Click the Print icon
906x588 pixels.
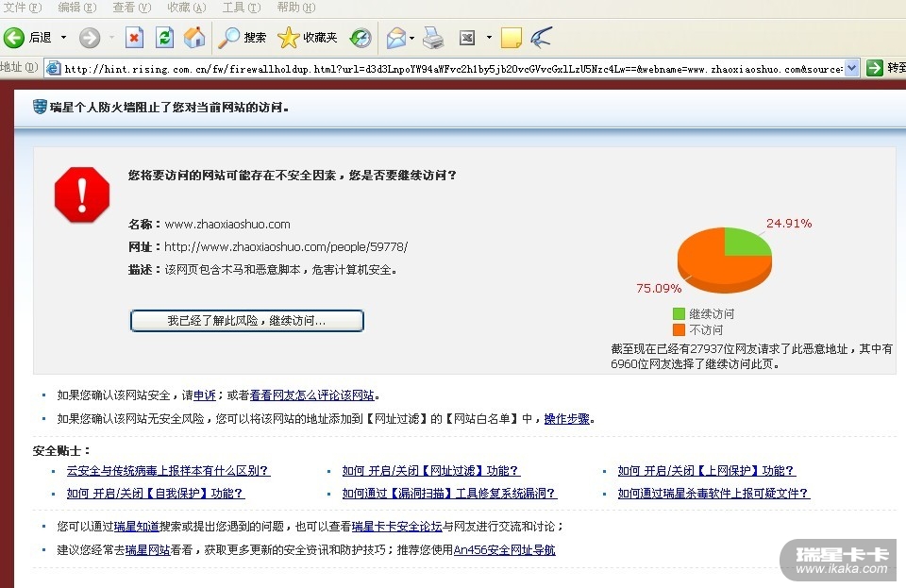coord(433,38)
